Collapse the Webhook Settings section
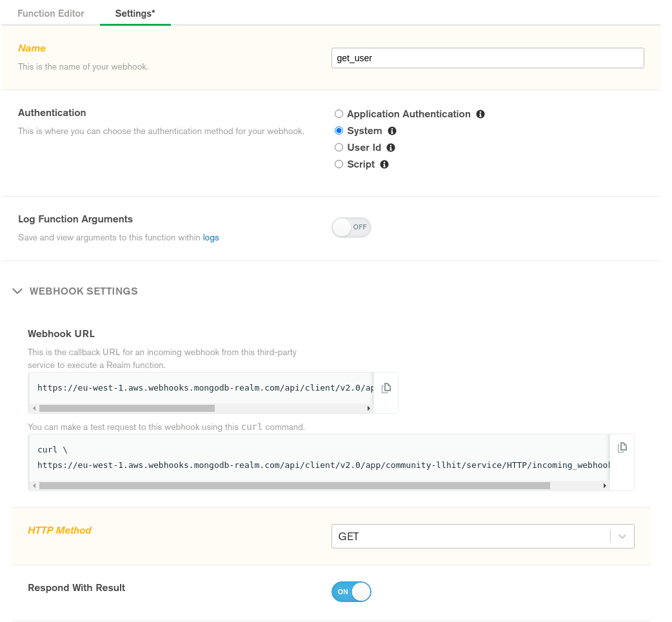The image size is (672, 622). coord(17,291)
